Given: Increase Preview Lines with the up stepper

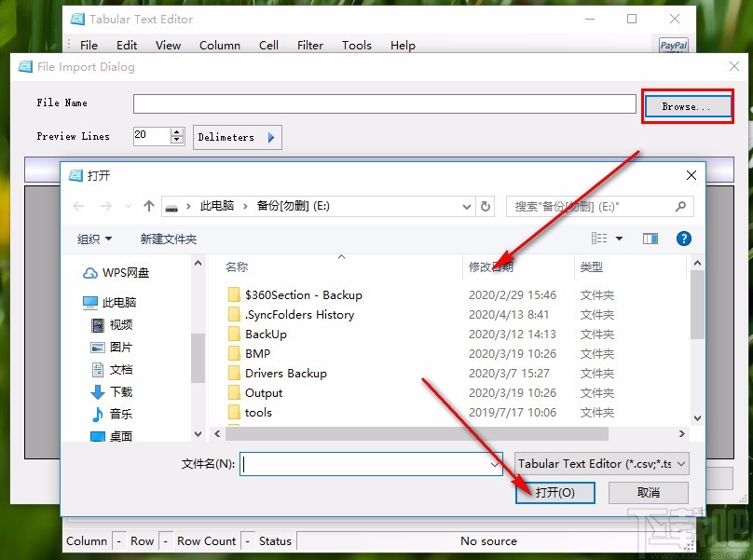Looking at the screenshot, I should click(x=177, y=131).
